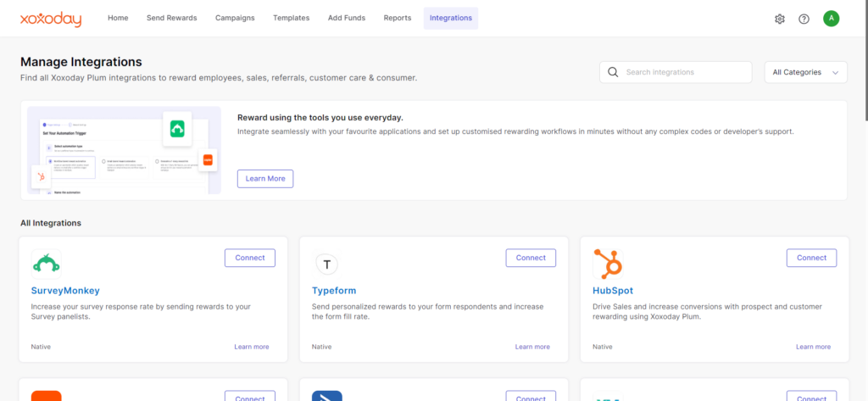The image size is (868, 401).
Task: Click the Native label on Typeform card
Action: (321, 347)
